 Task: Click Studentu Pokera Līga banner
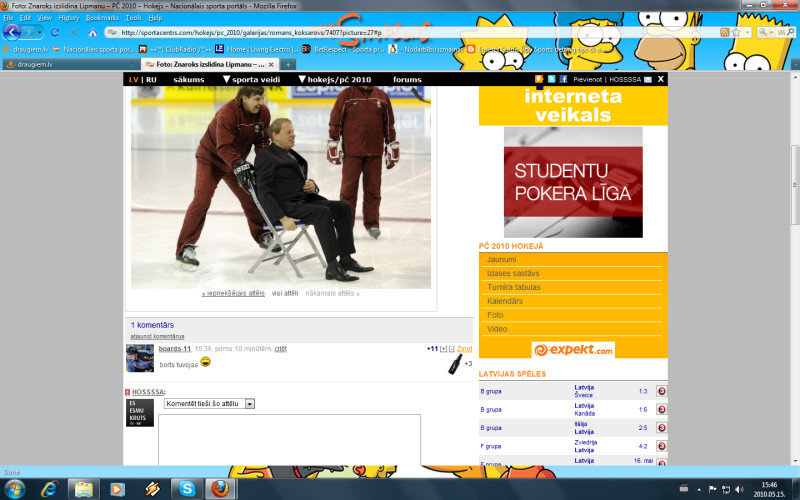[x=573, y=182]
